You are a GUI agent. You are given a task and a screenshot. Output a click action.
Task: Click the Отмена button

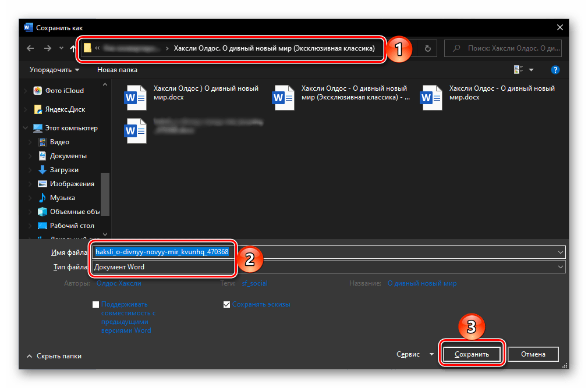(x=533, y=354)
